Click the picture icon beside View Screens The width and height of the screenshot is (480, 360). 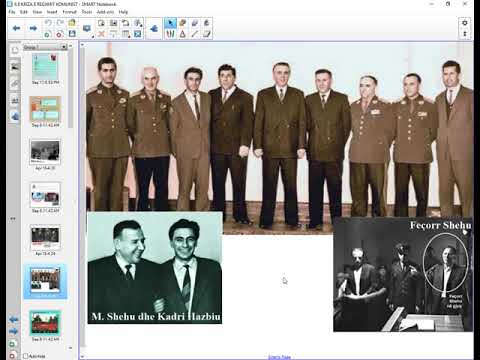(113, 23)
